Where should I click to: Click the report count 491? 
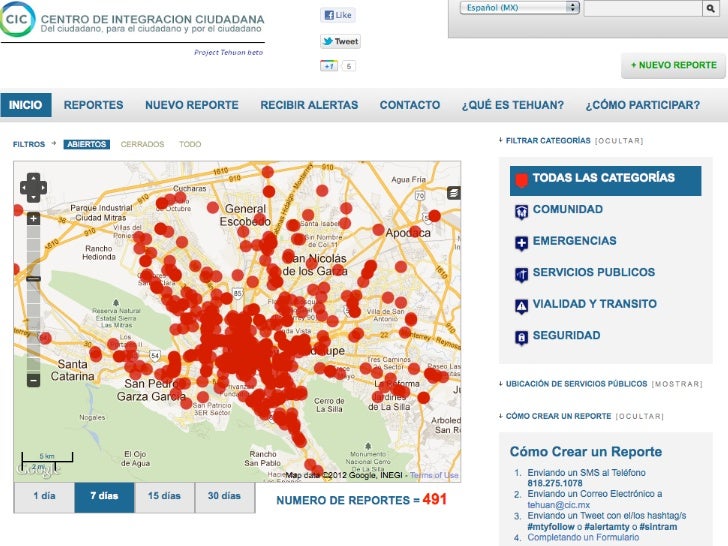(435, 500)
